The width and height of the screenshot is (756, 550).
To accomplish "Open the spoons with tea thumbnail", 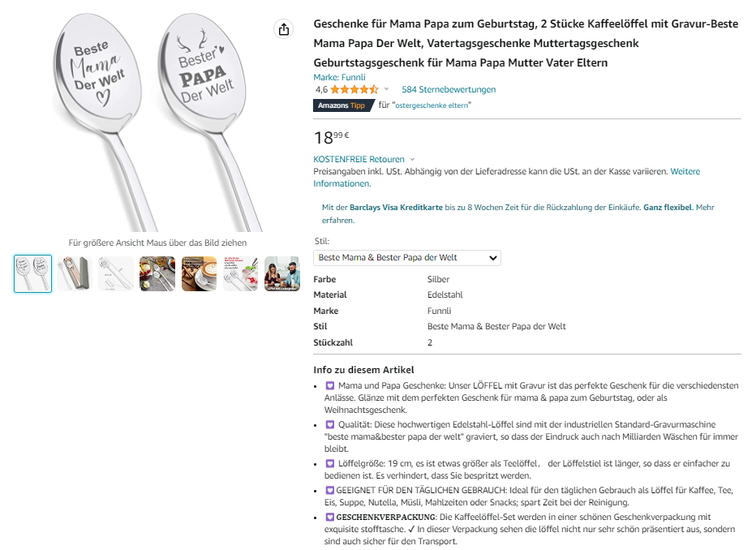I will [x=157, y=274].
